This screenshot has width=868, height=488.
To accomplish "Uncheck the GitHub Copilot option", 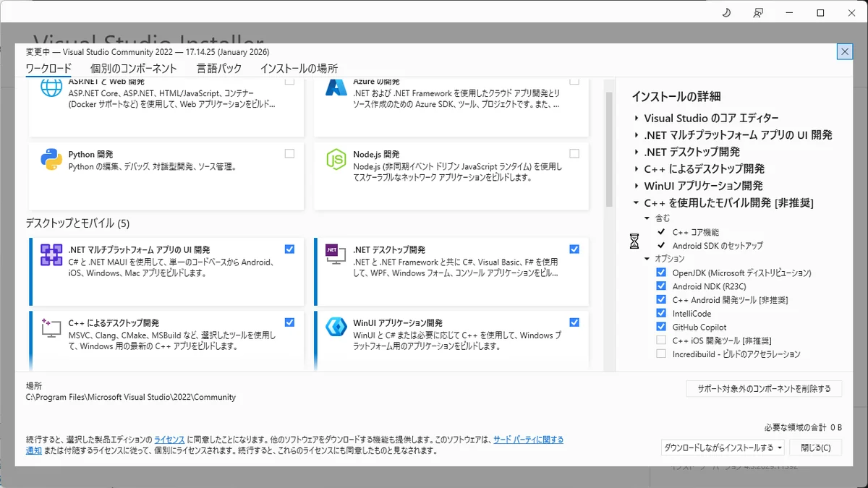I will [661, 327].
